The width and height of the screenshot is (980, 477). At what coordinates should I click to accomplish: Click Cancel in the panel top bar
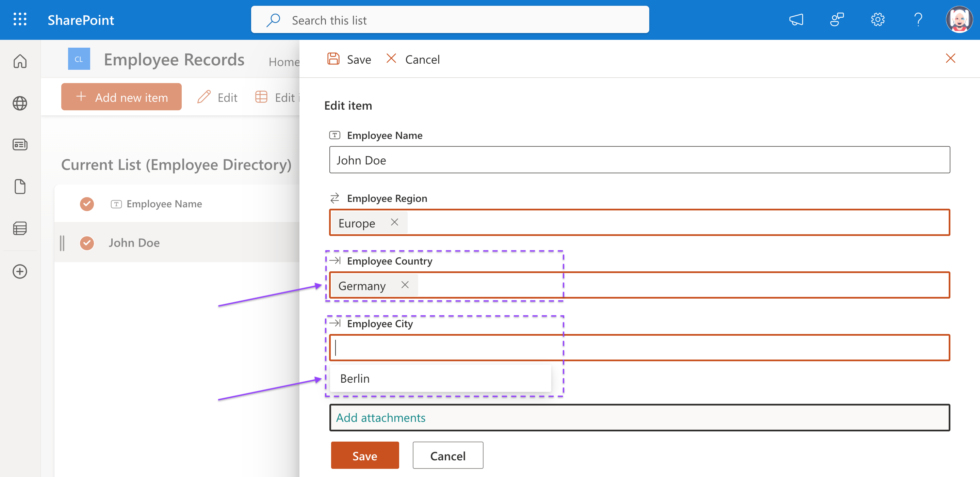413,59
